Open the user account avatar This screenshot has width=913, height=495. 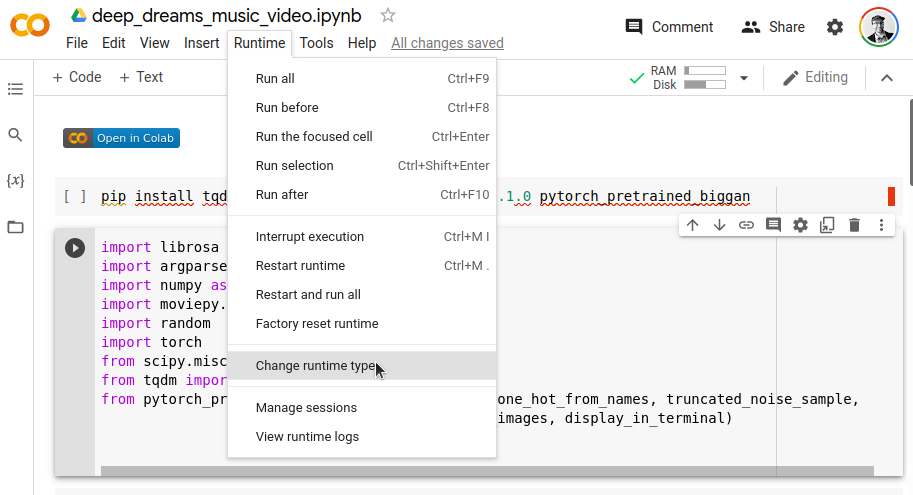pos(879,27)
